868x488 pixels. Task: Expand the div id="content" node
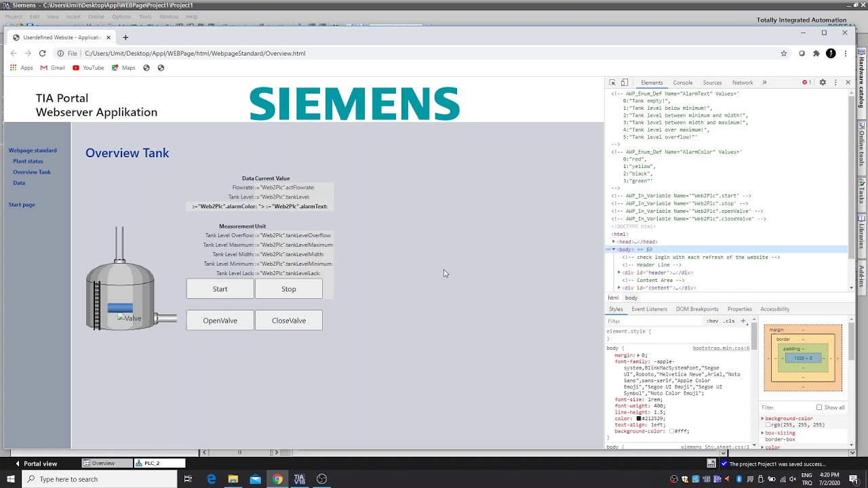coord(619,288)
